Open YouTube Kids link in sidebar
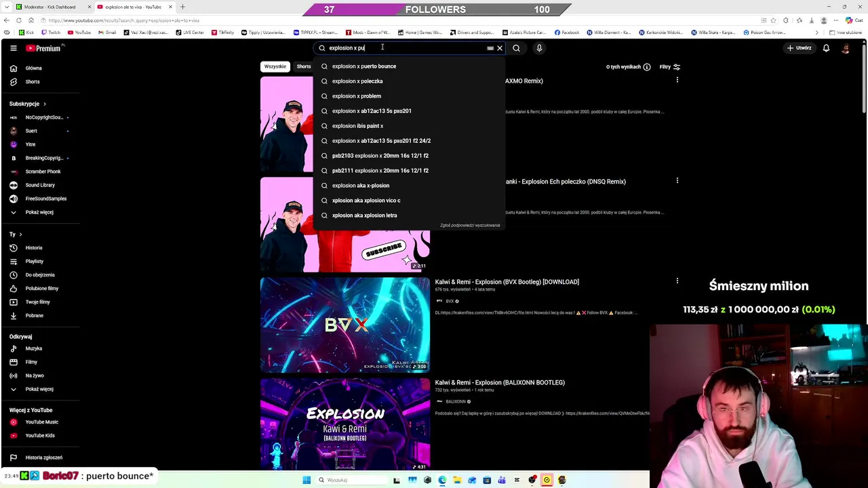This screenshot has width=868, height=488. [41, 436]
